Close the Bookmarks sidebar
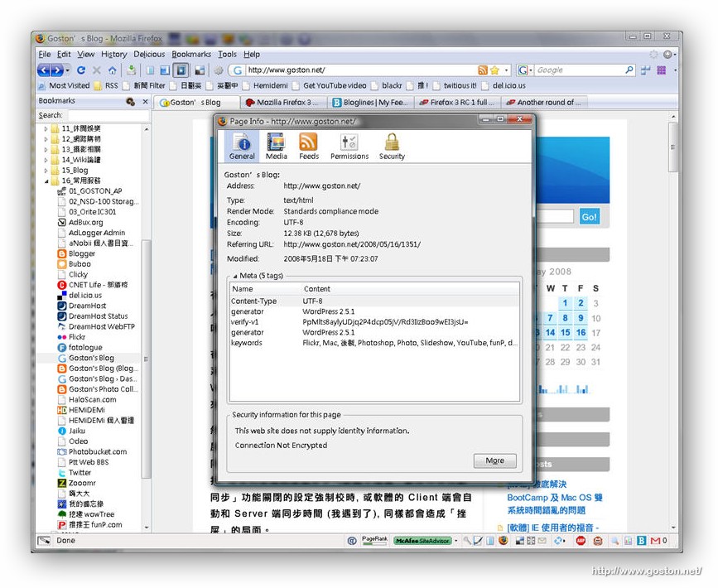Viewport: 718px width, 588px height. pos(145,101)
